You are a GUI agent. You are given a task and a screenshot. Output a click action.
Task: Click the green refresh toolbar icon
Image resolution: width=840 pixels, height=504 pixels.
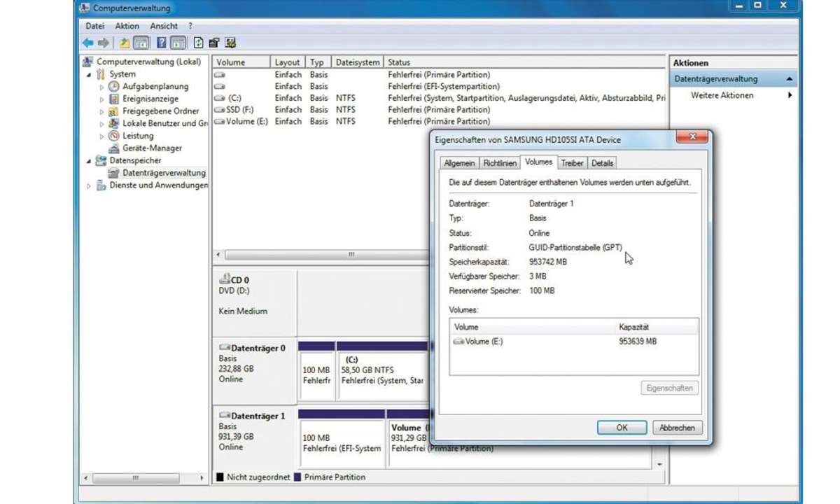point(199,43)
